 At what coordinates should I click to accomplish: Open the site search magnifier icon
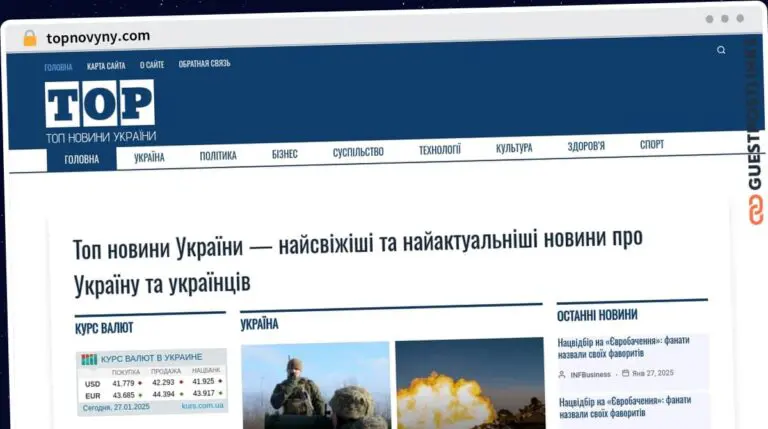721,50
